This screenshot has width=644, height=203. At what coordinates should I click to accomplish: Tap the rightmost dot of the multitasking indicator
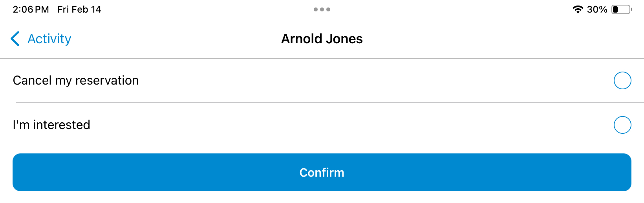tap(328, 9)
